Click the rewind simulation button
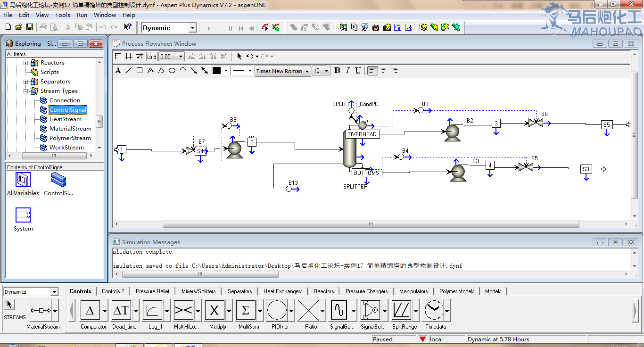Viewport: 644px width, 347px height. 252,28
